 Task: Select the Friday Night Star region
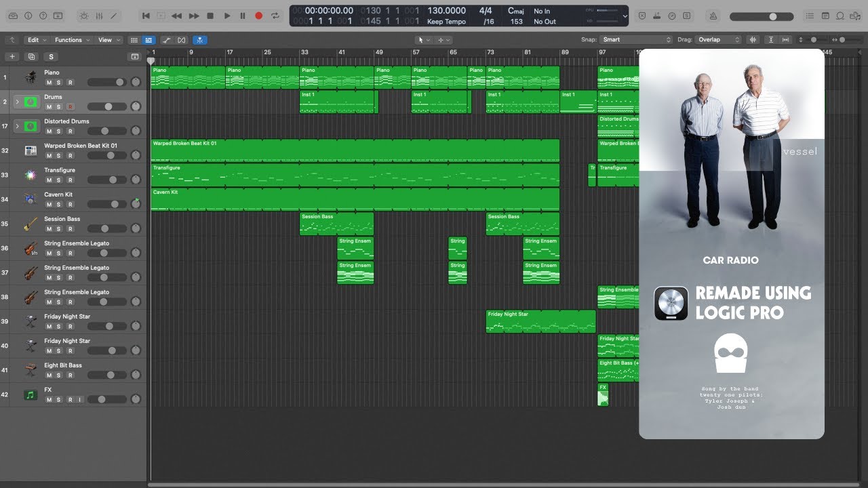(540, 321)
